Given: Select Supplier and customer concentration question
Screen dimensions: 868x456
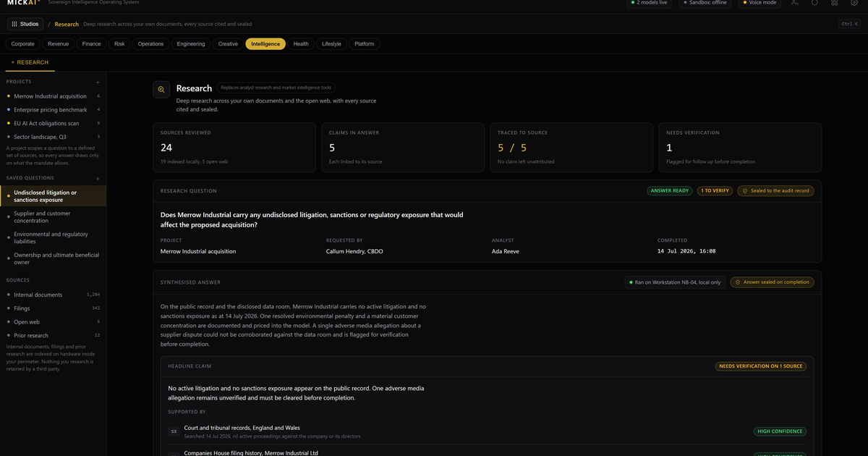Looking at the screenshot, I should (x=53, y=217).
